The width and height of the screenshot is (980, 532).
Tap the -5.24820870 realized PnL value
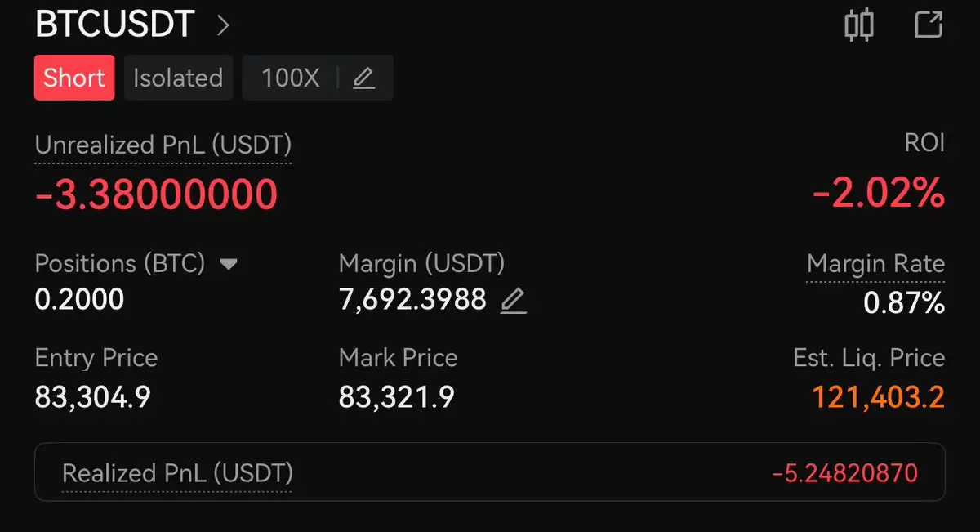pos(844,472)
